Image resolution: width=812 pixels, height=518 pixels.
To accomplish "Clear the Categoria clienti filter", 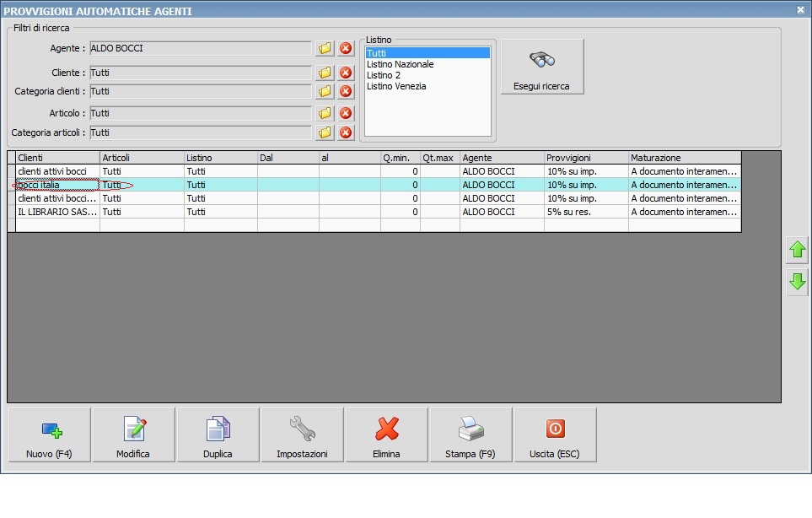I will point(346,91).
